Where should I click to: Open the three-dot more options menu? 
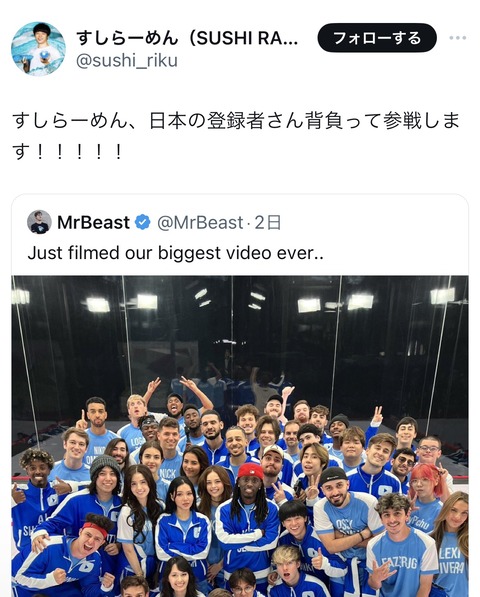(458, 38)
